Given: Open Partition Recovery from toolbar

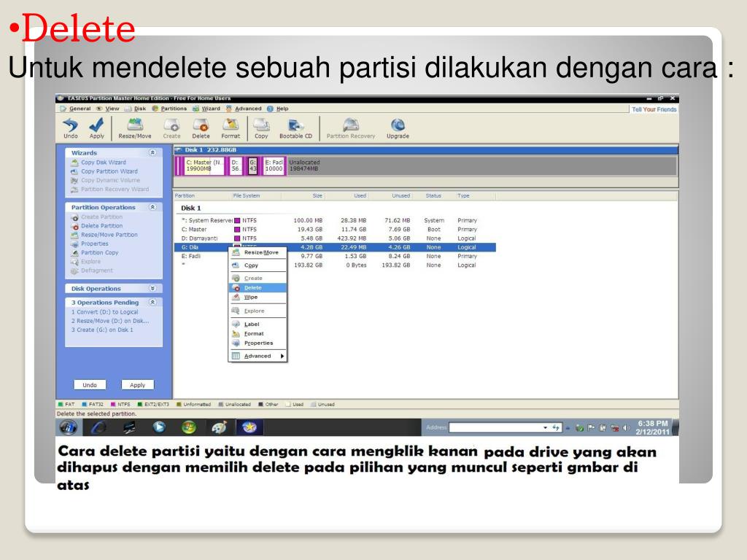Looking at the screenshot, I should [351, 128].
